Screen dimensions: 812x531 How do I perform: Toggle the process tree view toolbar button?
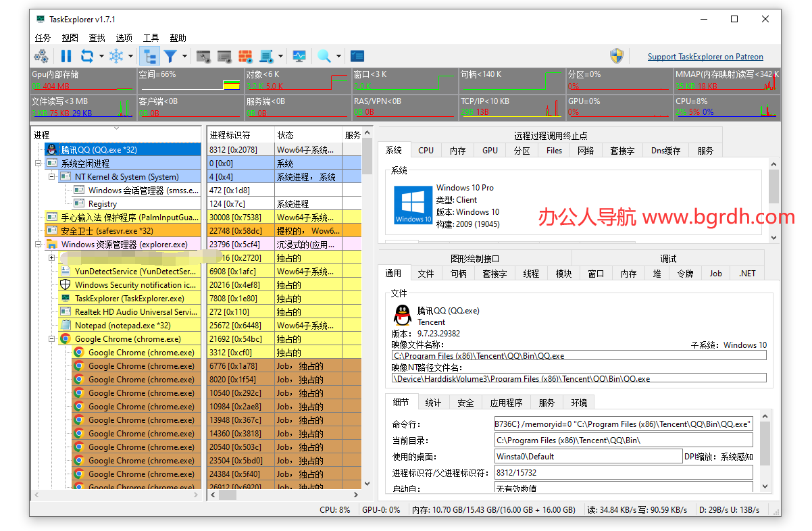click(x=149, y=56)
